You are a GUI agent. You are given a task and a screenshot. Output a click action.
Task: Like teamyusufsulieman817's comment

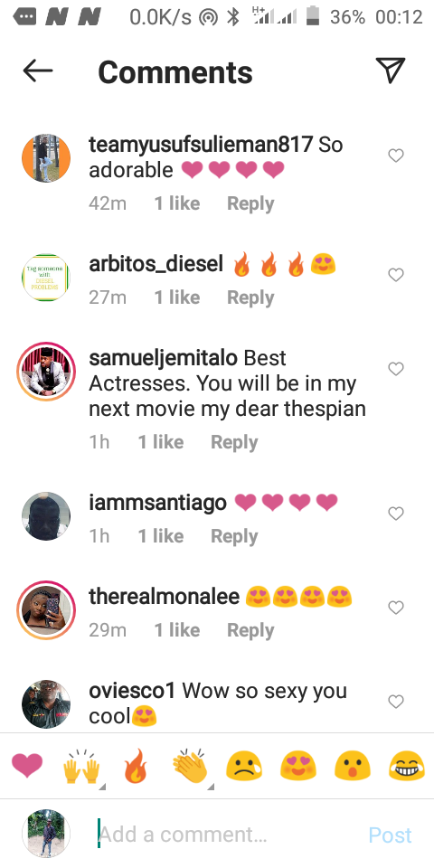point(396,156)
